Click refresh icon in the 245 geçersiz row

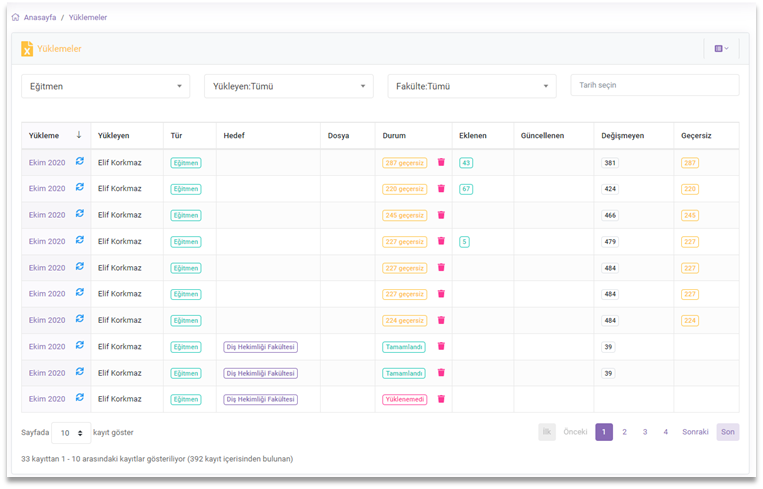[x=80, y=214]
